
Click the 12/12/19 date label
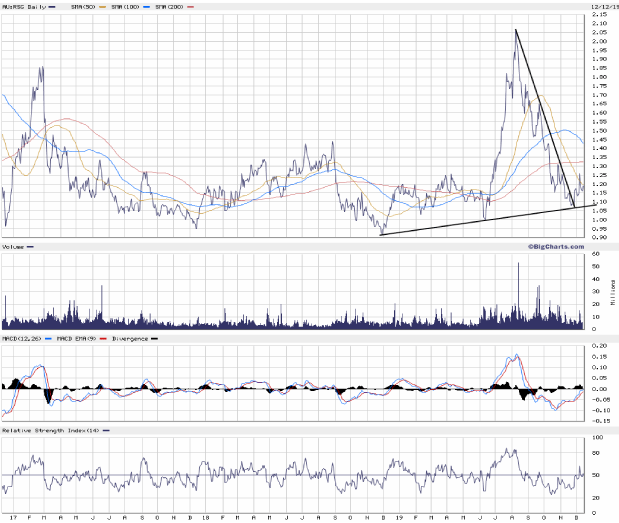[598, 7]
